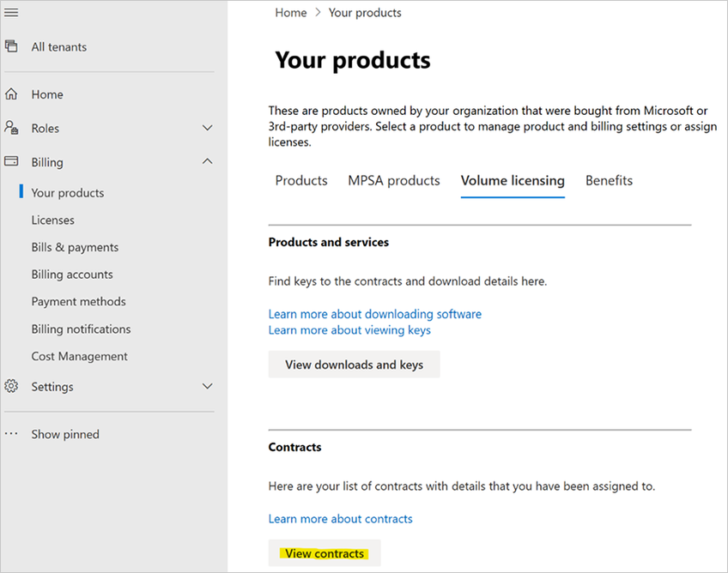Open the Learn more about contracts link

[x=340, y=519]
